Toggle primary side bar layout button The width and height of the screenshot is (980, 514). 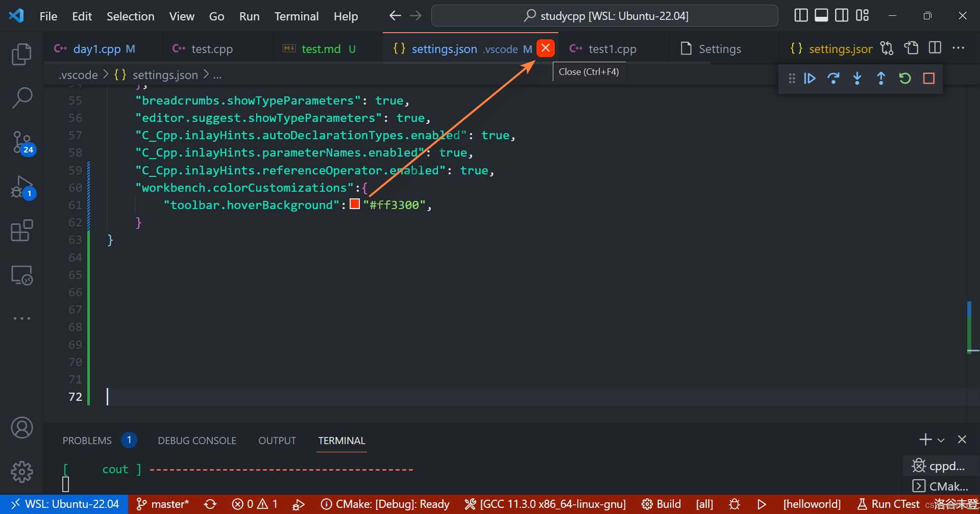pyautogui.click(x=801, y=16)
